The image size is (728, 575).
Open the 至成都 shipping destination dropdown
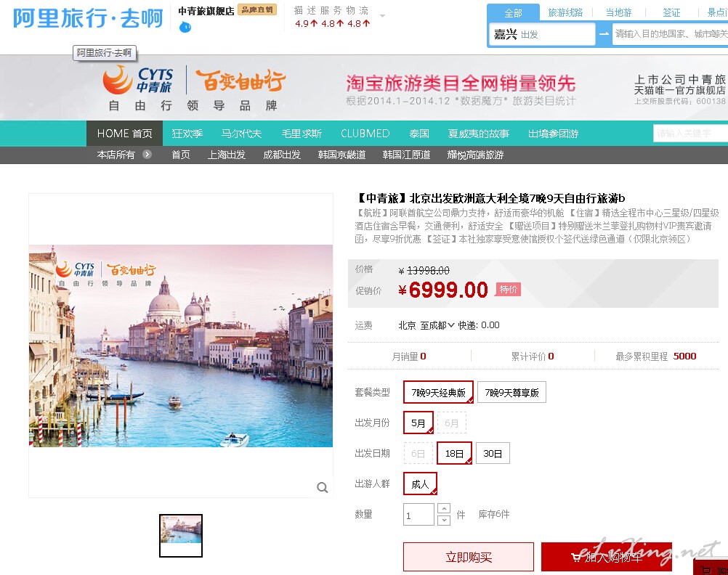pyautogui.click(x=437, y=325)
